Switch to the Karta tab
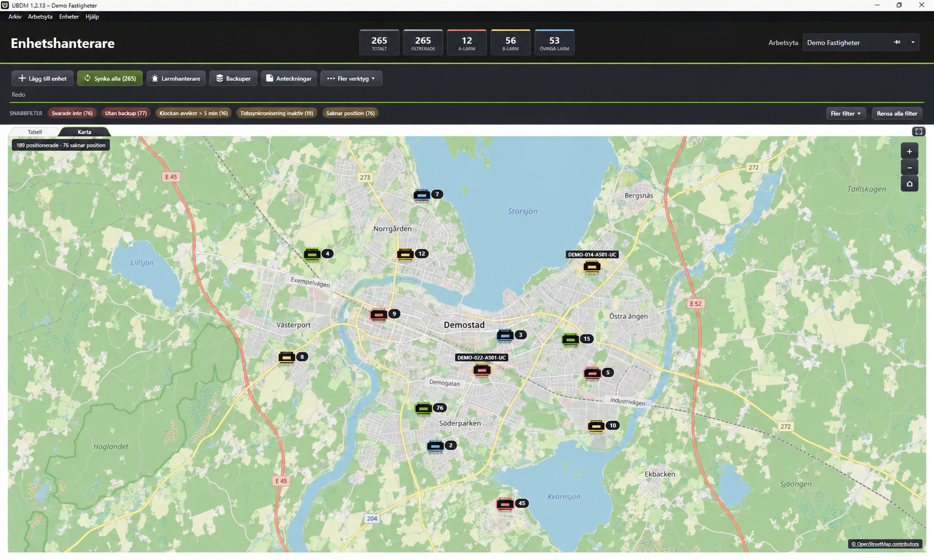The image size is (934, 560). [x=84, y=132]
